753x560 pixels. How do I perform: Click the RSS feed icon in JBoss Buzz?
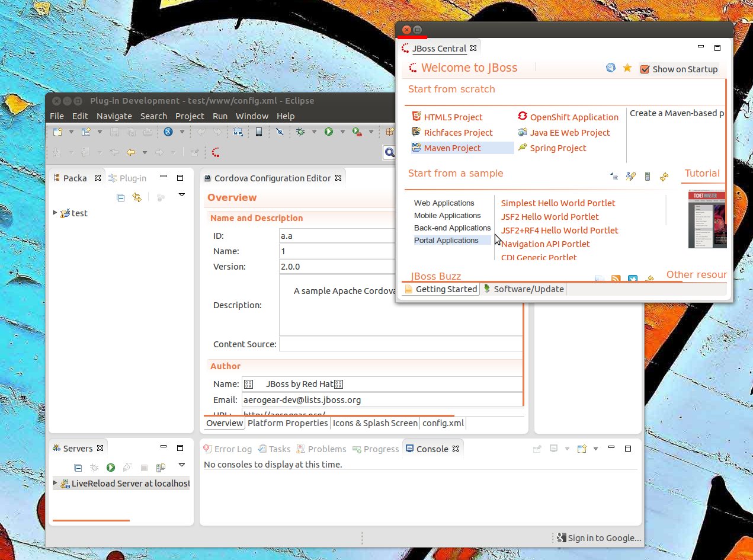coord(616,279)
